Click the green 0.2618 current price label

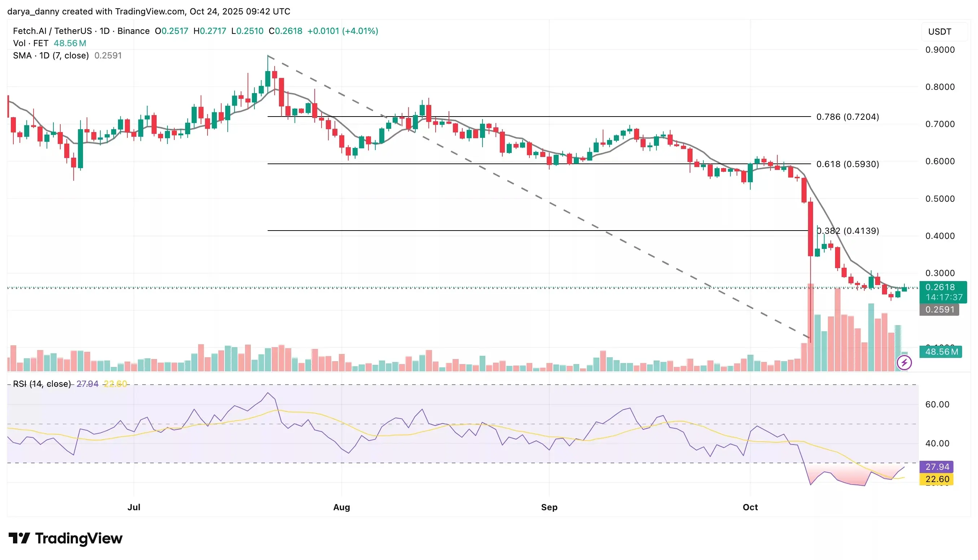point(939,287)
